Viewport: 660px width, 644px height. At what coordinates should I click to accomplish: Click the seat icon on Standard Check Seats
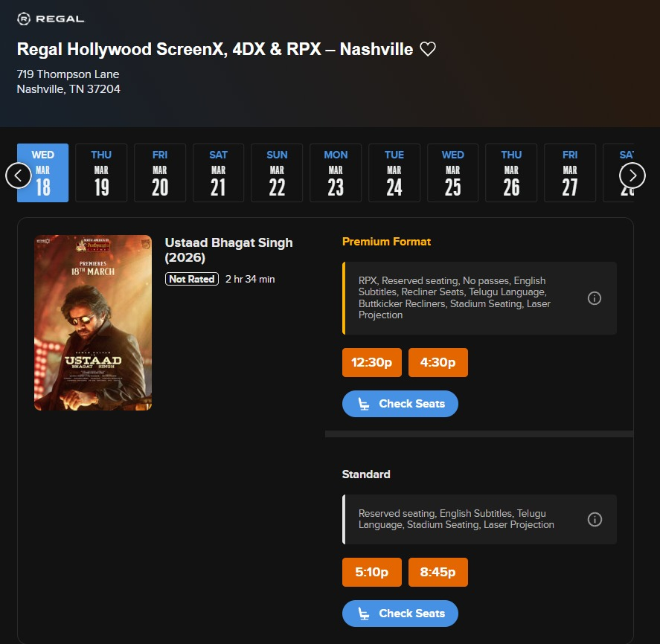364,613
